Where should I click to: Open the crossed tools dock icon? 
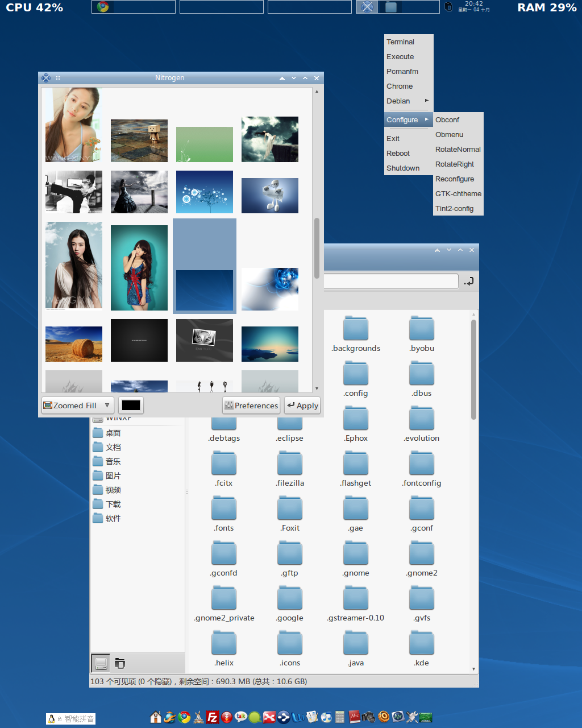point(412,717)
